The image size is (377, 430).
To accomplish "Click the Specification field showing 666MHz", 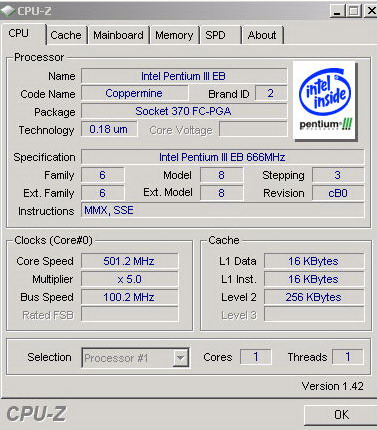I will [223, 157].
